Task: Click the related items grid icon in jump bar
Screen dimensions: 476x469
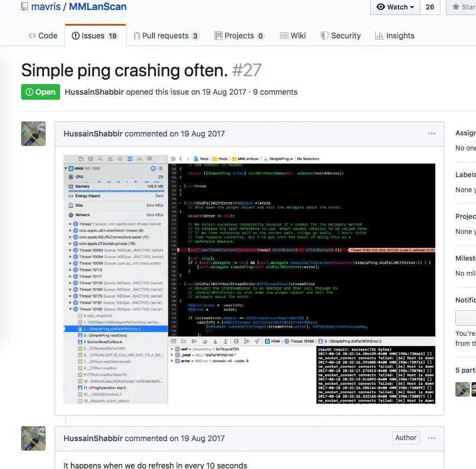Action: coord(173,159)
